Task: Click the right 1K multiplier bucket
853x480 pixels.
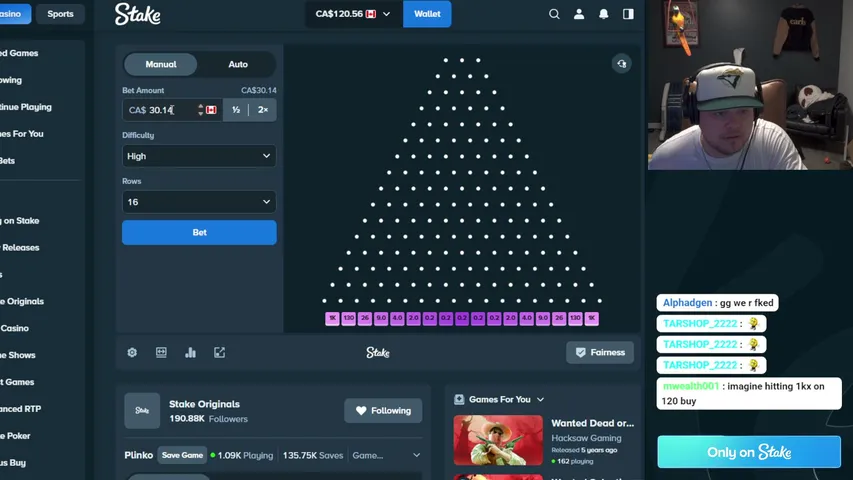Action: coord(591,318)
